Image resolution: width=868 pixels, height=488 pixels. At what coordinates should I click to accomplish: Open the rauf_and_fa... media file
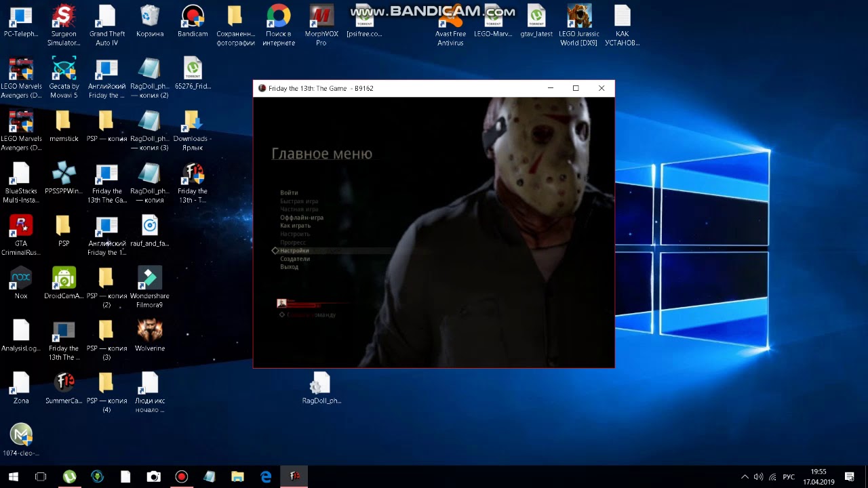(150, 231)
